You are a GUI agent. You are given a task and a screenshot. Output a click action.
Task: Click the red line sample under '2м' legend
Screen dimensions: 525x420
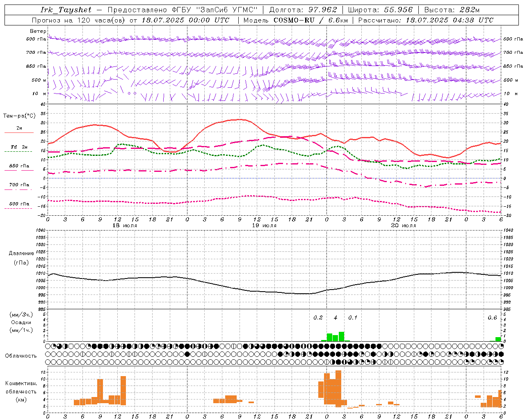19,133
